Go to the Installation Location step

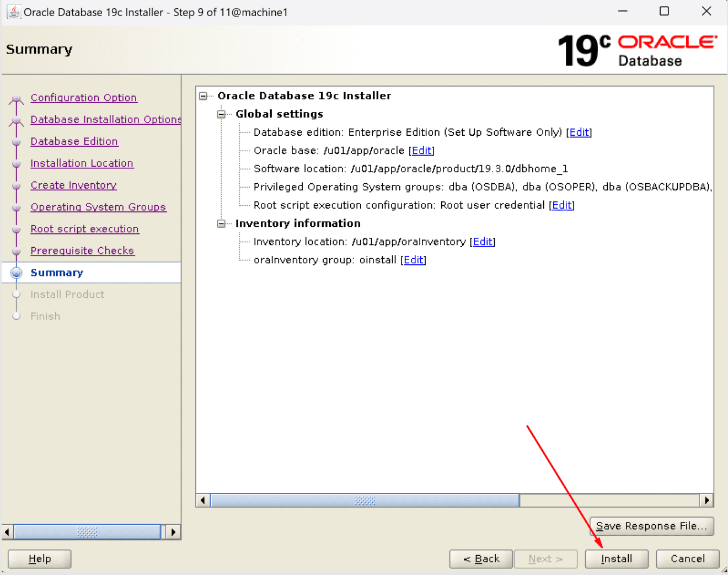pyautogui.click(x=82, y=163)
